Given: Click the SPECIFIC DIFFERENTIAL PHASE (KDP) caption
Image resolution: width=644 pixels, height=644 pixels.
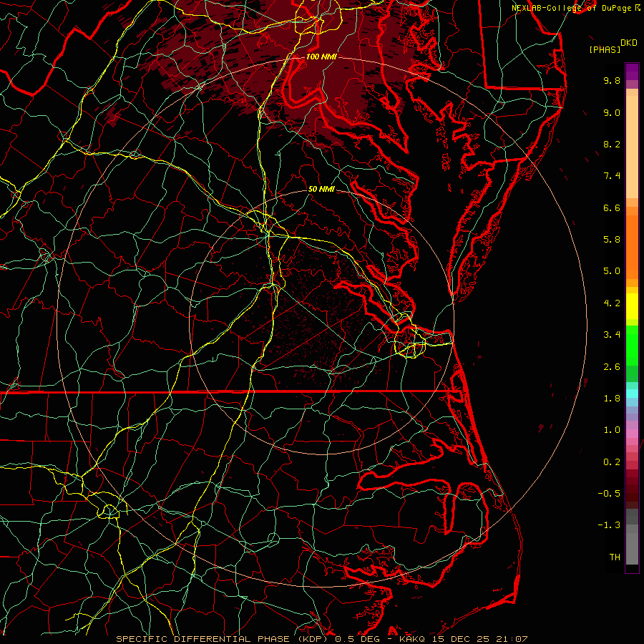Looking at the screenshot, I should tap(223, 639).
